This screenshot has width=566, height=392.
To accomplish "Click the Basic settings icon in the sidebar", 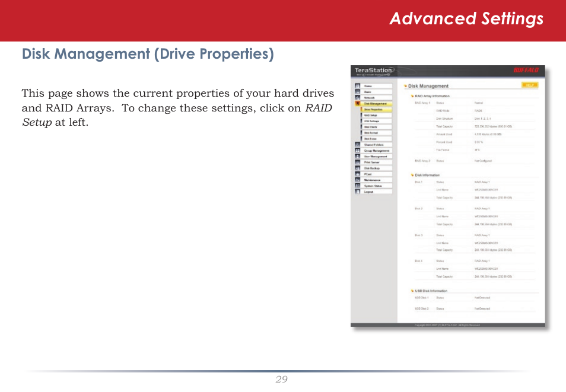I will 357,92.
